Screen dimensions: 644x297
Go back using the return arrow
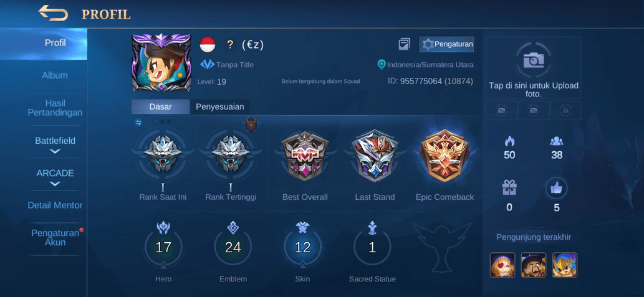[x=54, y=13]
